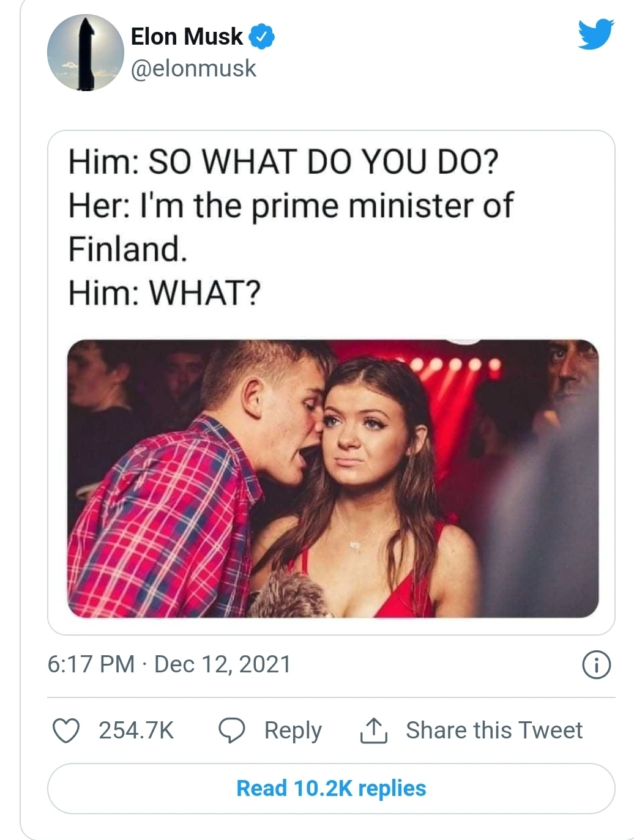Open Read 10.2K replies button
The height and width of the screenshot is (840, 634).
click(x=331, y=789)
